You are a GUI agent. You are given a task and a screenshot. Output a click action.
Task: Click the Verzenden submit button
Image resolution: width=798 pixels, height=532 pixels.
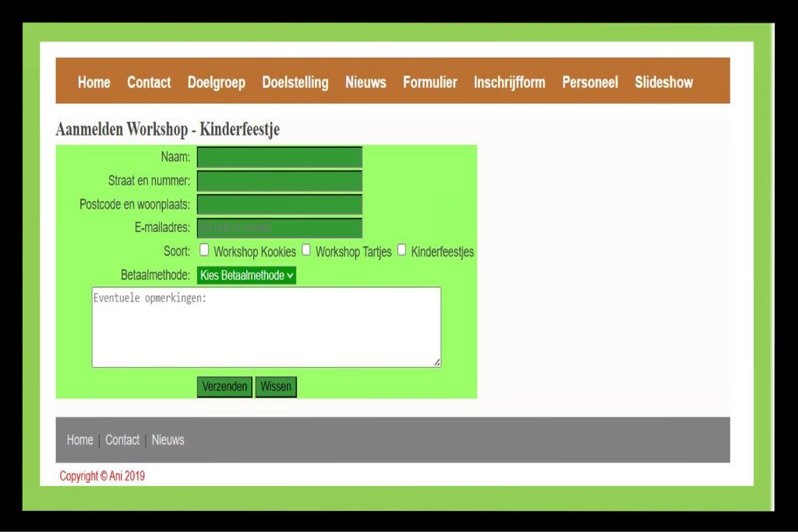[x=224, y=386]
